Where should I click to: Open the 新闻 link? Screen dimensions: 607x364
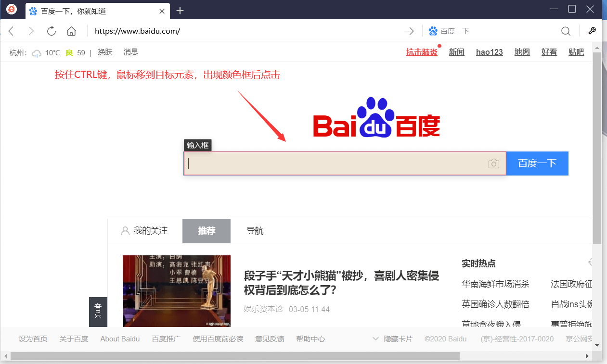(457, 52)
